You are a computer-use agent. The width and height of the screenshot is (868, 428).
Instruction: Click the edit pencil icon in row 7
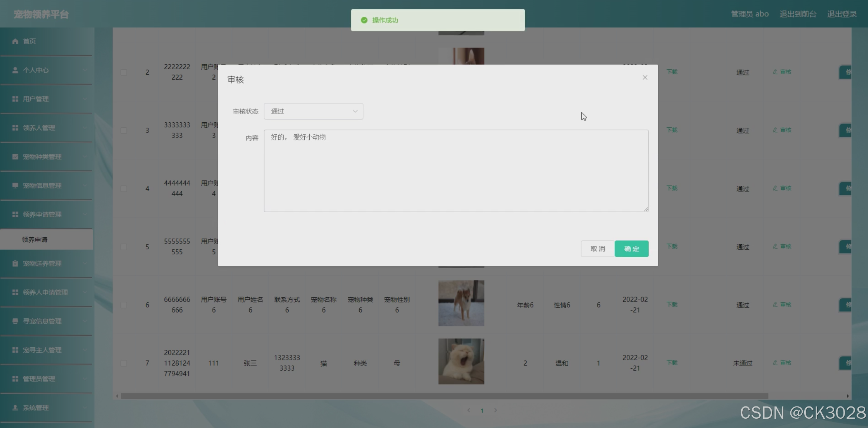[775, 363]
